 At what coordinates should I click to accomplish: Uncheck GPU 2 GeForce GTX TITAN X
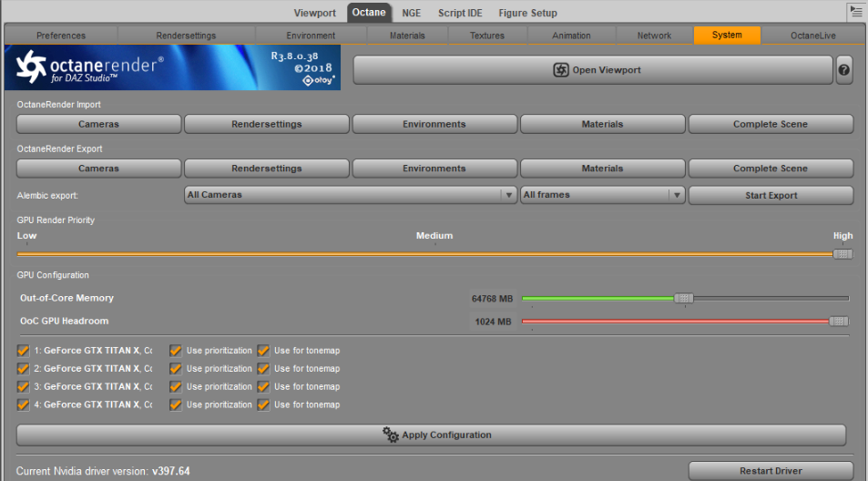click(24, 369)
